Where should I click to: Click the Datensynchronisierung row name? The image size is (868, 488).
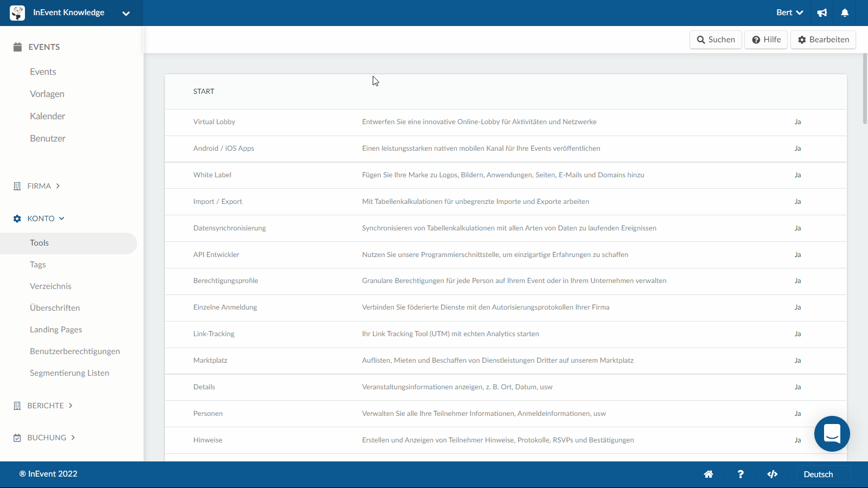[229, 228]
